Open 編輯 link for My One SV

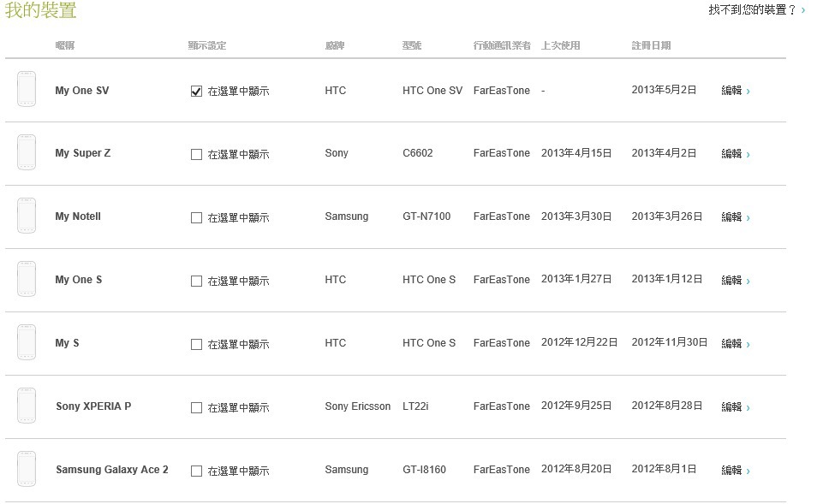(735, 91)
